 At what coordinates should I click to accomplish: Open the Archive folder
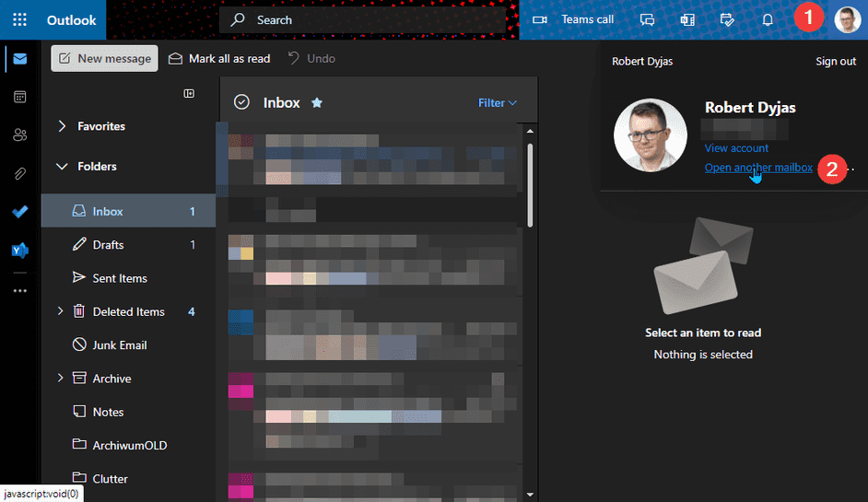[111, 379]
